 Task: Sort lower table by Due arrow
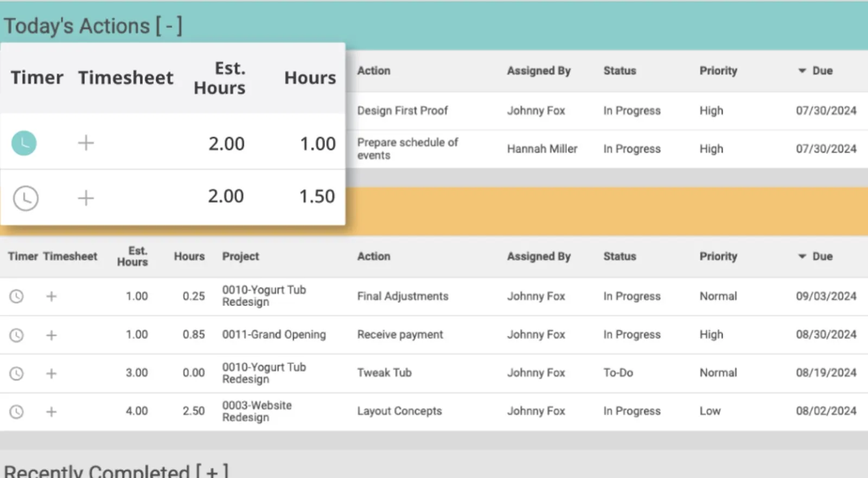(x=802, y=256)
